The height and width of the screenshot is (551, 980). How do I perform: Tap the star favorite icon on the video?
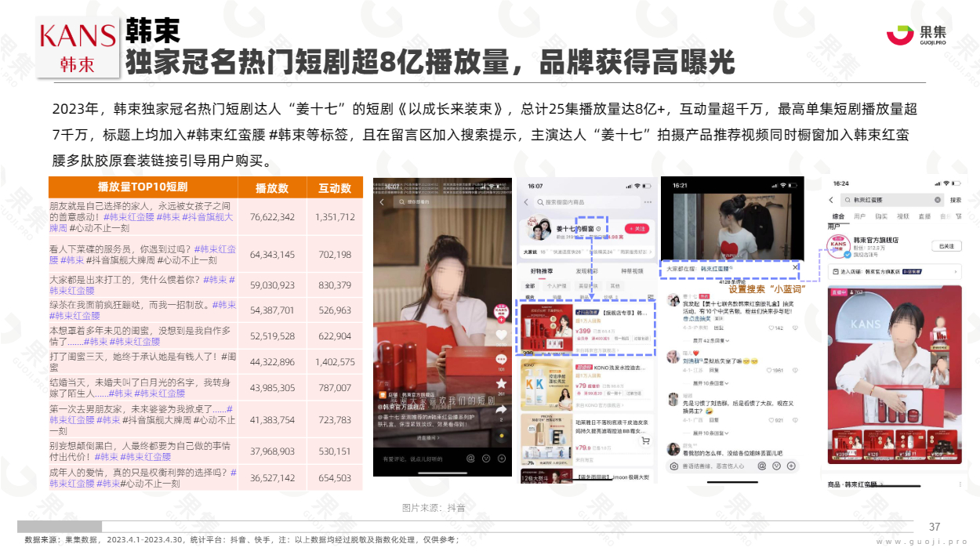pyautogui.click(x=501, y=385)
